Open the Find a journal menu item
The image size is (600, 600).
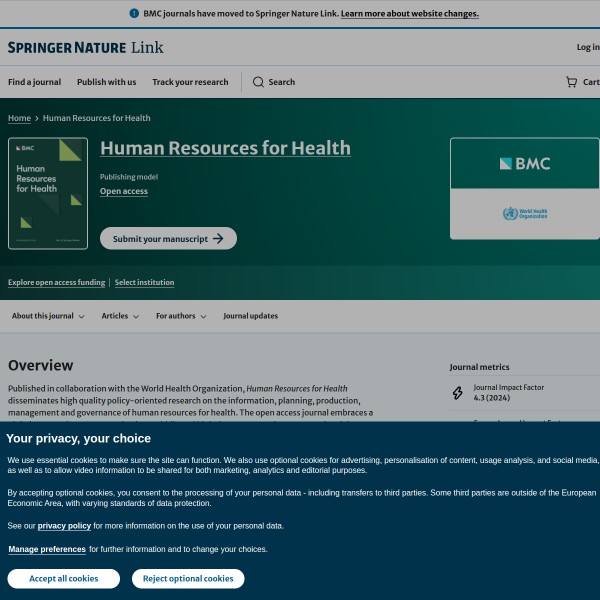point(34,82)
